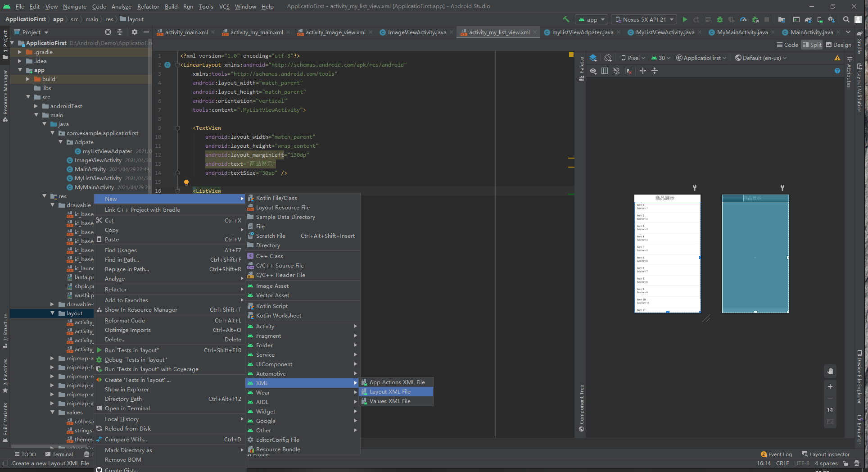Viewport: 868px width, 472px height.
Task: Hide the Project panel with minus icon
Action: pos(146,32)
